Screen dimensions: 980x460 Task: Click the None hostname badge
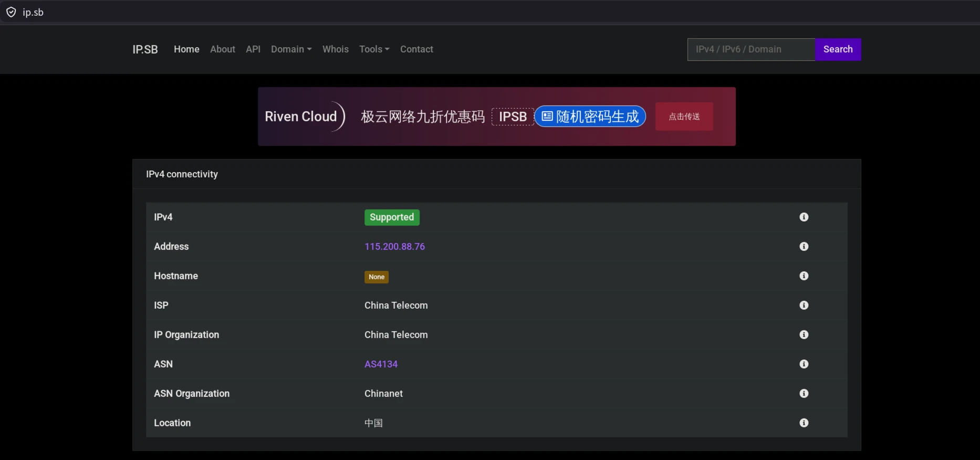(377, 277)
